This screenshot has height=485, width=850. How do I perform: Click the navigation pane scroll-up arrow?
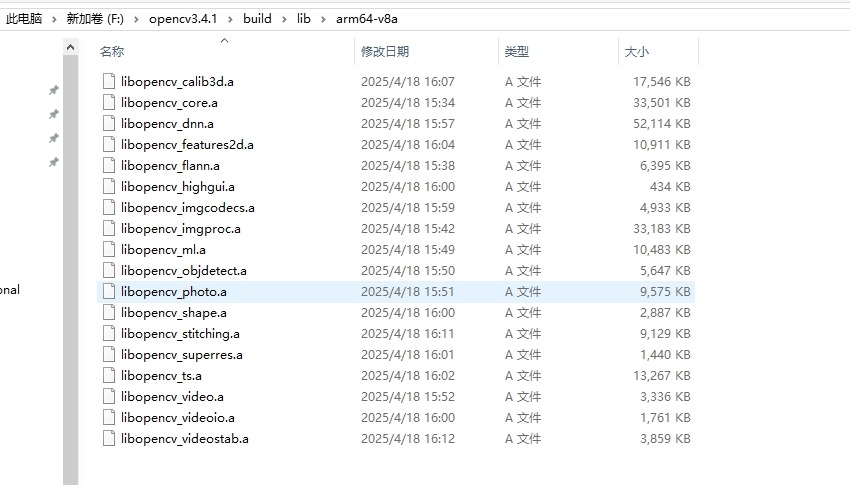(x=70, y=48)
